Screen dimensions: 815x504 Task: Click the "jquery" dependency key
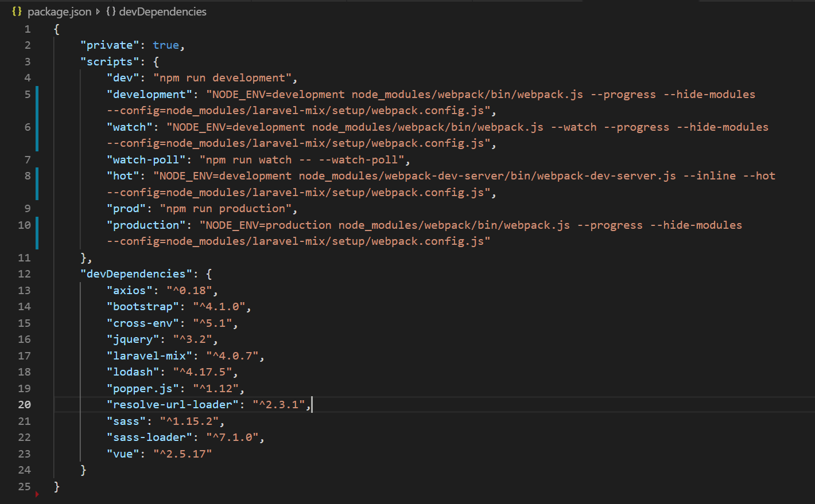(x=133, y=339)
